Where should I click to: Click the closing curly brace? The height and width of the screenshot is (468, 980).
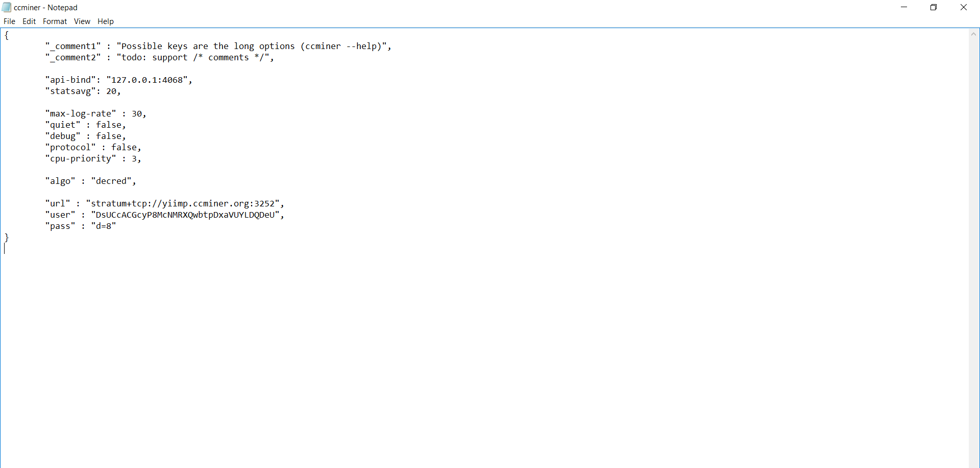[7, 238]
